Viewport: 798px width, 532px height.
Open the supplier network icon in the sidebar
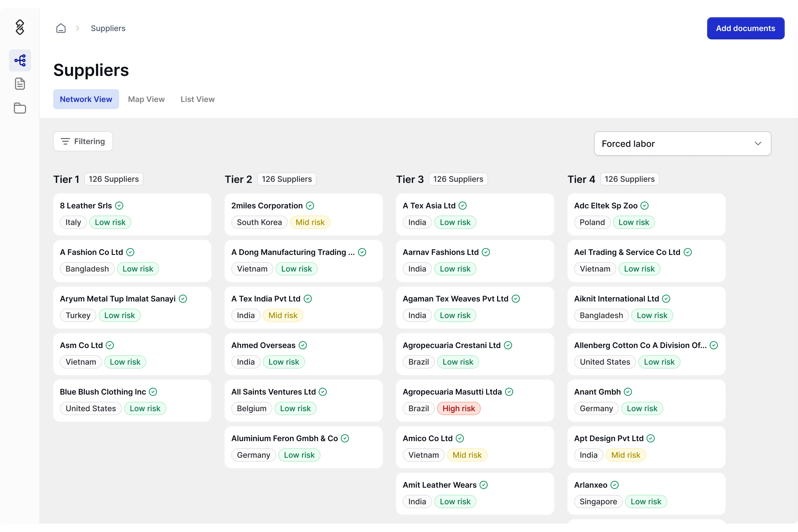click(20, 60)
